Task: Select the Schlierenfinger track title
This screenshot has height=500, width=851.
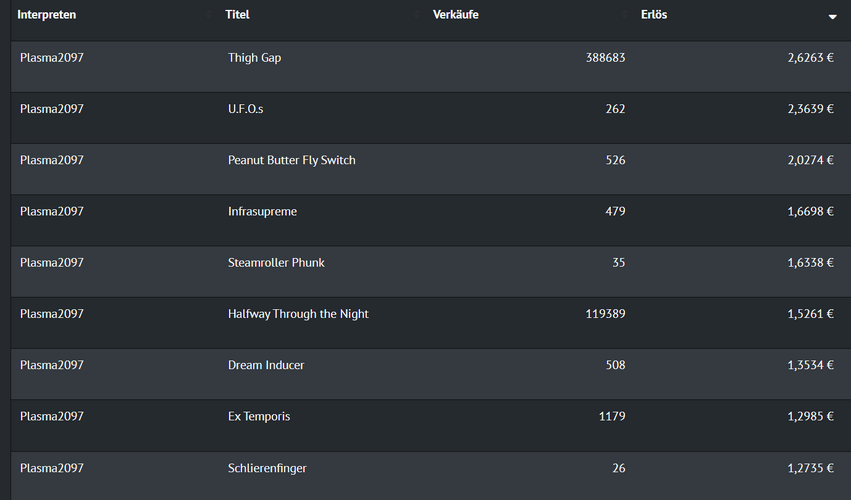Action: 267,468
